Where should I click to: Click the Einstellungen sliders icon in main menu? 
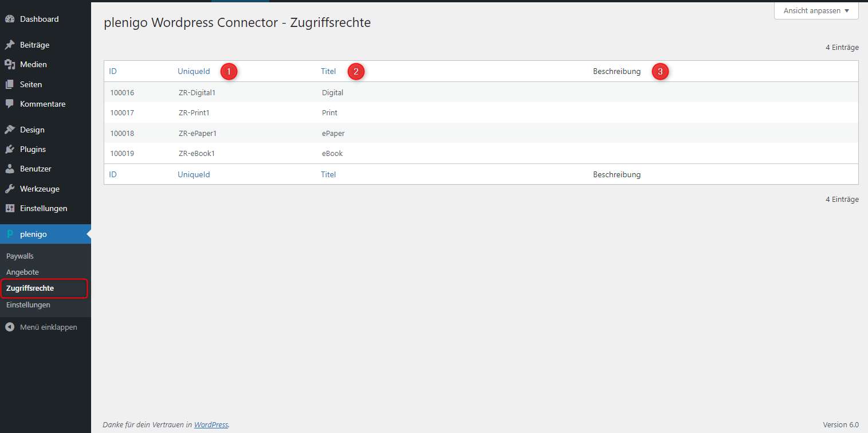click(x=10, y=208)
